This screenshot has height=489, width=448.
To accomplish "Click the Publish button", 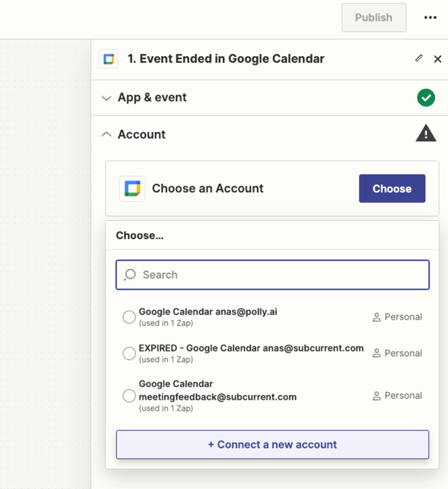I will pyautogui.click(x=374, y=18).
